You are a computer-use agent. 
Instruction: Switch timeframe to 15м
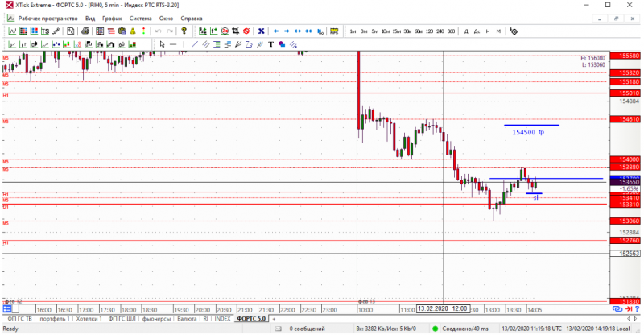click(396, 31)
